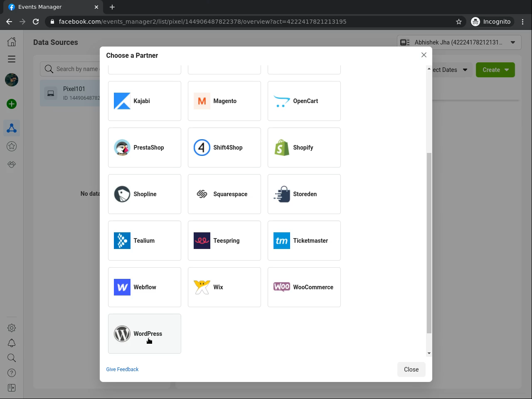The image size is (532, 399).
Task: Click the WooCommerce logo icon
Action: pos(282,287)
